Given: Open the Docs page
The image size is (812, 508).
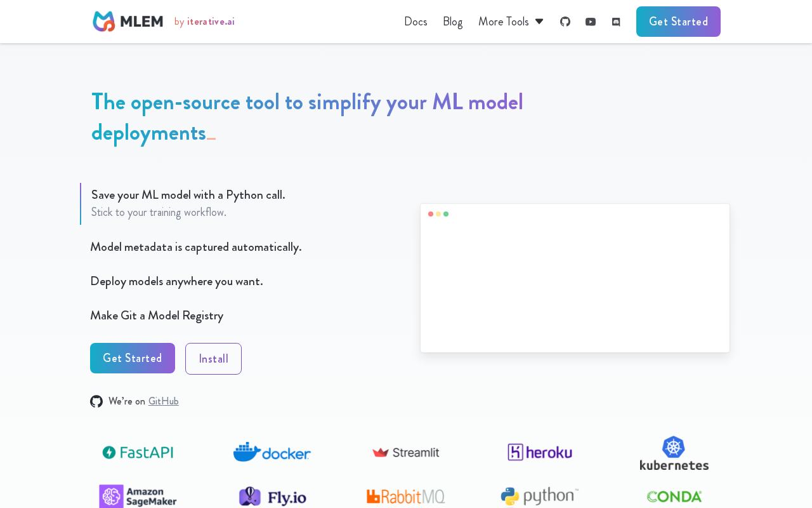Looking at the screenshot, I should click(416, 22).
